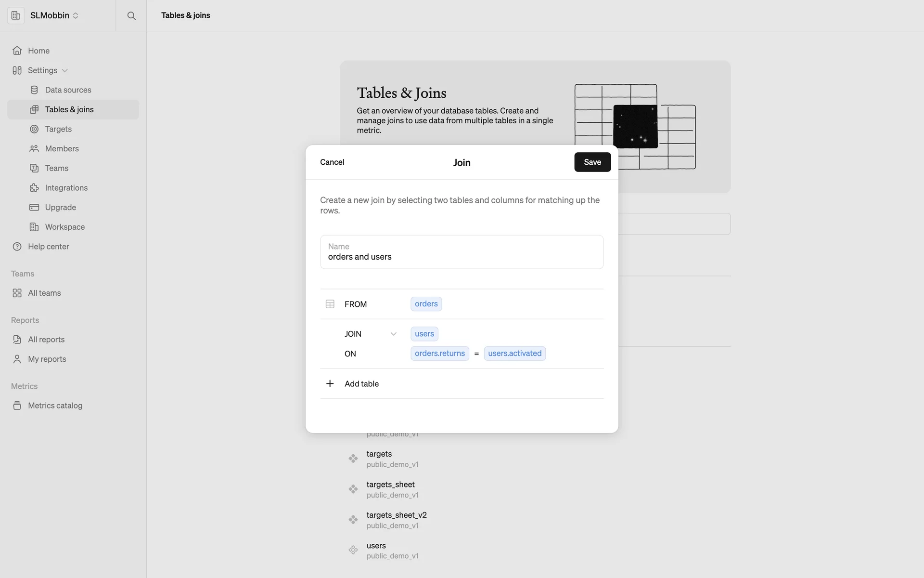Image resolution: width=924 pixels, height=578 pixels.
Task: Open the My reports page
Action: 47,359
